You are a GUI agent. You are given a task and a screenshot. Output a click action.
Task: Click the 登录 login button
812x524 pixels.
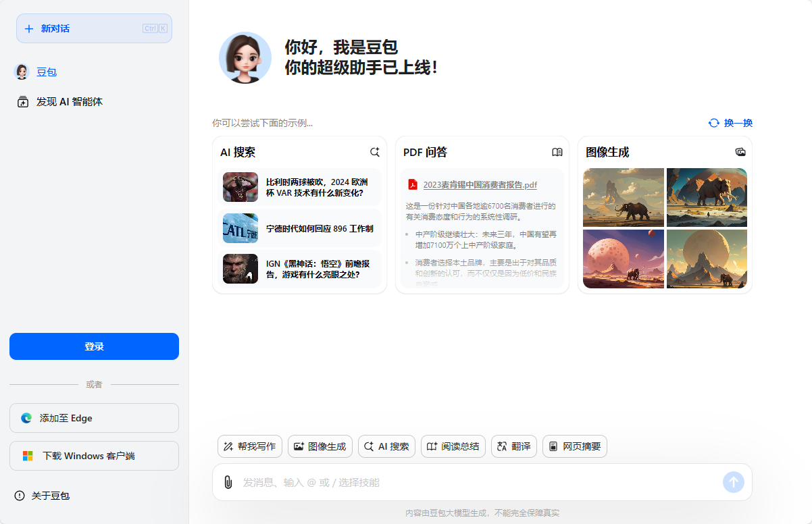pyautogui.click(x=94, y=346)
